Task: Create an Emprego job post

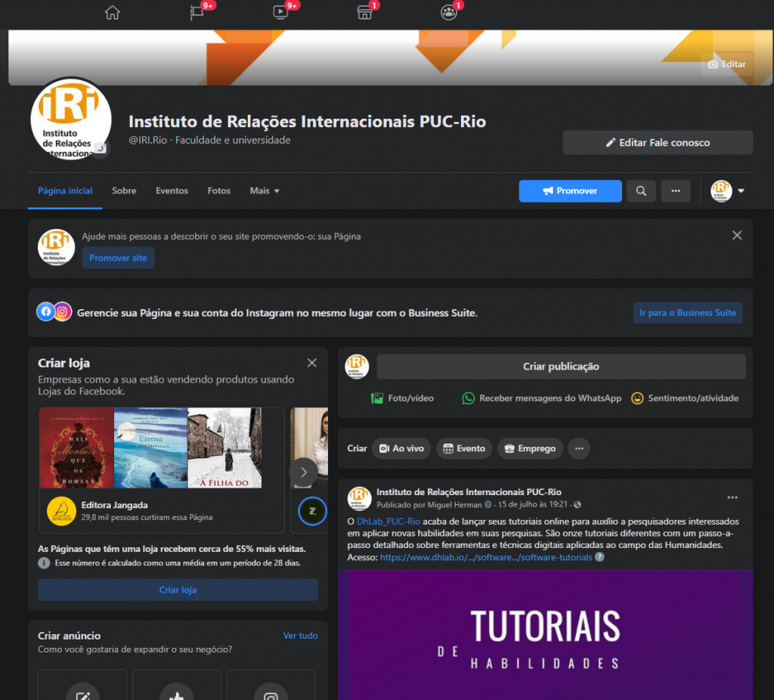Action: [x=530, y=448]
